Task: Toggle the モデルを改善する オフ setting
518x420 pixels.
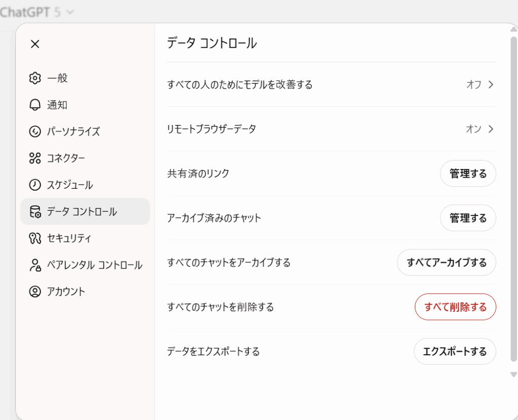Action: [x=473, y=85]
